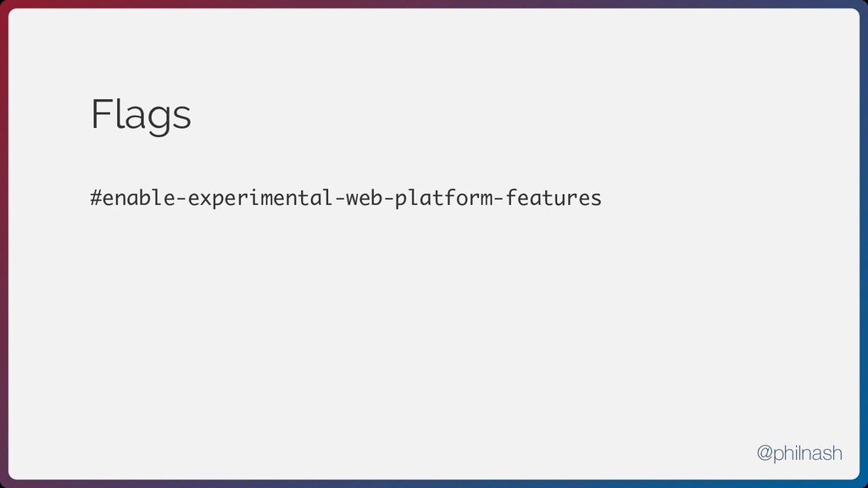Select the word "platform" in the flag
The height and width of the screenshot is (488, 868).
click(442, 198)
